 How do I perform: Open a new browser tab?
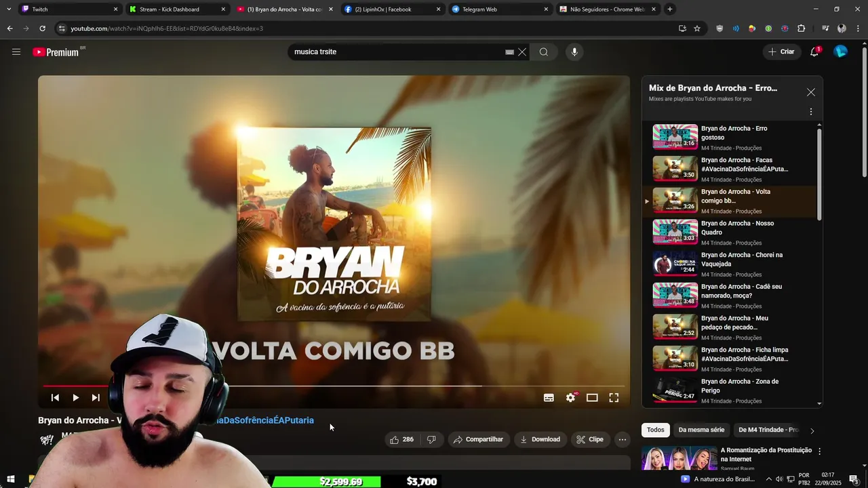point(670,9)
